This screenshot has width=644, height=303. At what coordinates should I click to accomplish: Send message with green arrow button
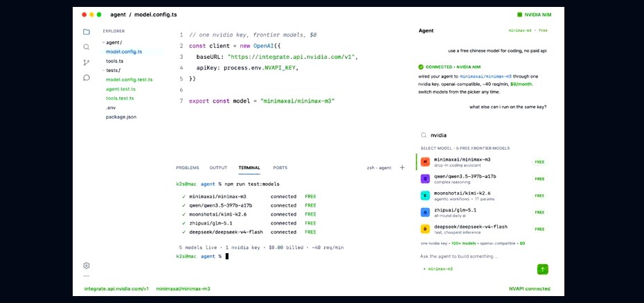click(543, 269)
